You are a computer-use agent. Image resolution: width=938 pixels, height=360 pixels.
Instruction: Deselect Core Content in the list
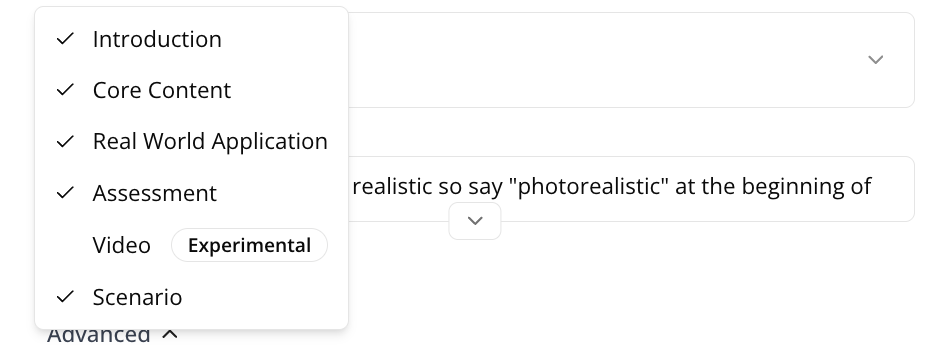(x=191, y=90)
